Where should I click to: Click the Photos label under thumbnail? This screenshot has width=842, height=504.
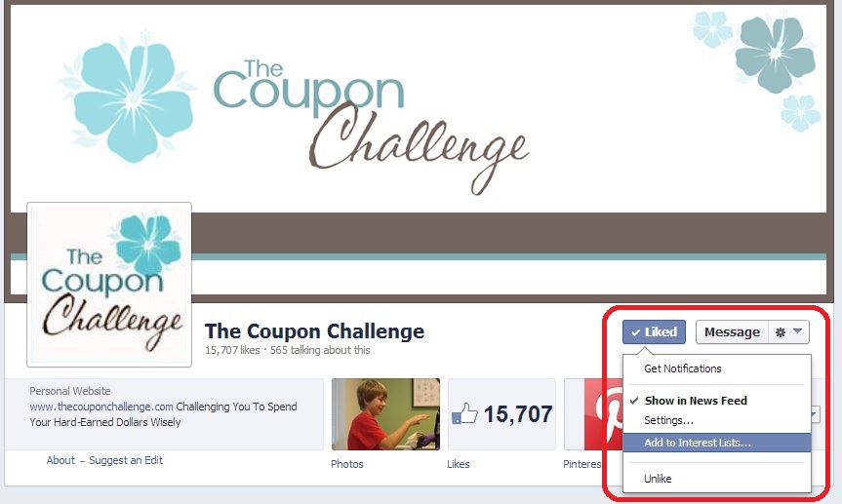coord(347,464)
